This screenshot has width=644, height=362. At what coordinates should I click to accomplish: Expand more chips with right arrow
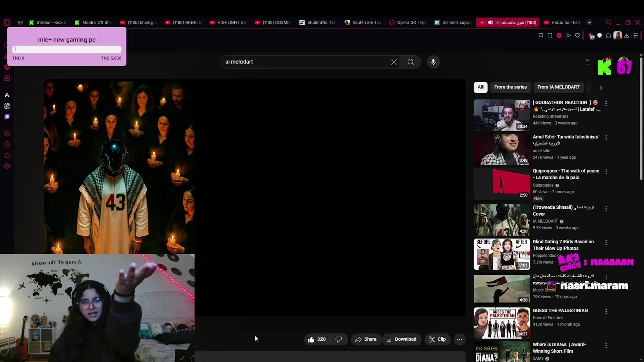pyautogui.click(x=600, y=88)
